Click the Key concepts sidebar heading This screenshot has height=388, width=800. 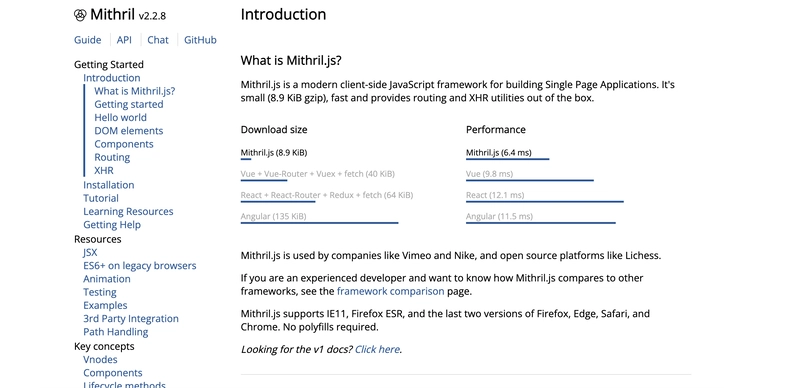coord(104,346)
